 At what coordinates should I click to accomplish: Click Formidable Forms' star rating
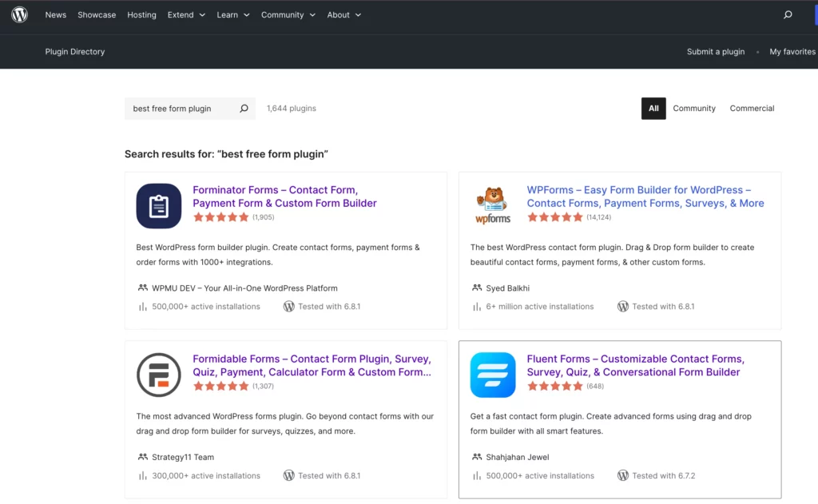pyautogui.click(x=220, y=386)
